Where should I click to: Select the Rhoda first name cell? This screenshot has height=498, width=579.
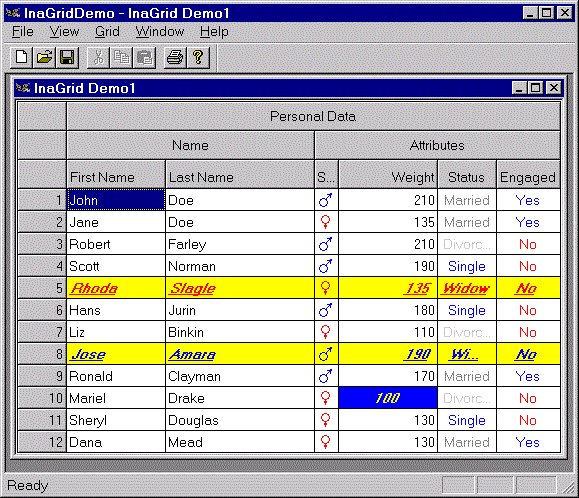116,288
